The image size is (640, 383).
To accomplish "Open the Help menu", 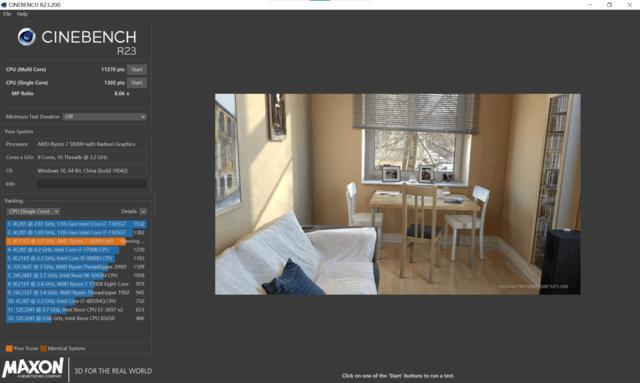I will tap(22, 14).
